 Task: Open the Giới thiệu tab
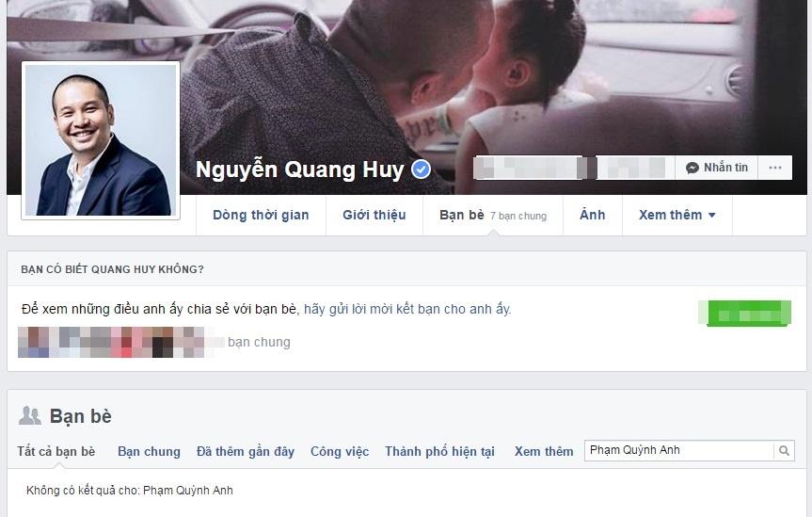coord(374,215)
